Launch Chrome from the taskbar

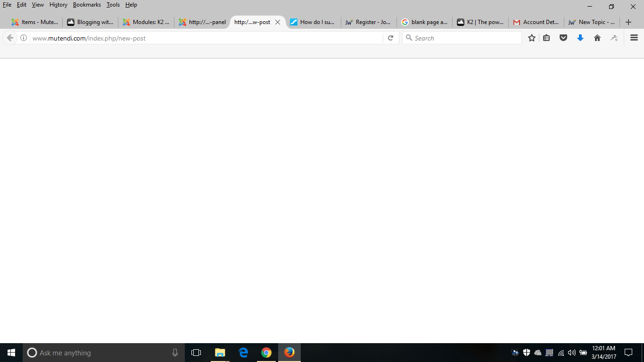pyautogui.click(x=266, y=353)
